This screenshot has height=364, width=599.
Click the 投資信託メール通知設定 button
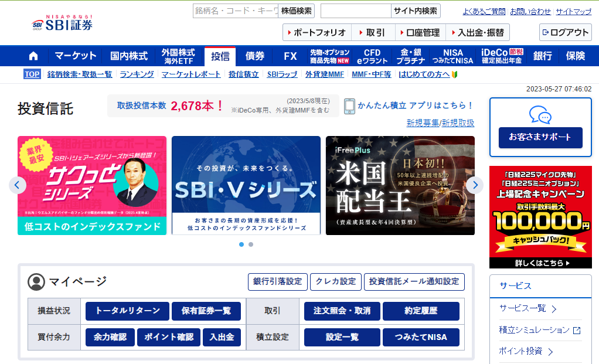click(x=414, y=282)
